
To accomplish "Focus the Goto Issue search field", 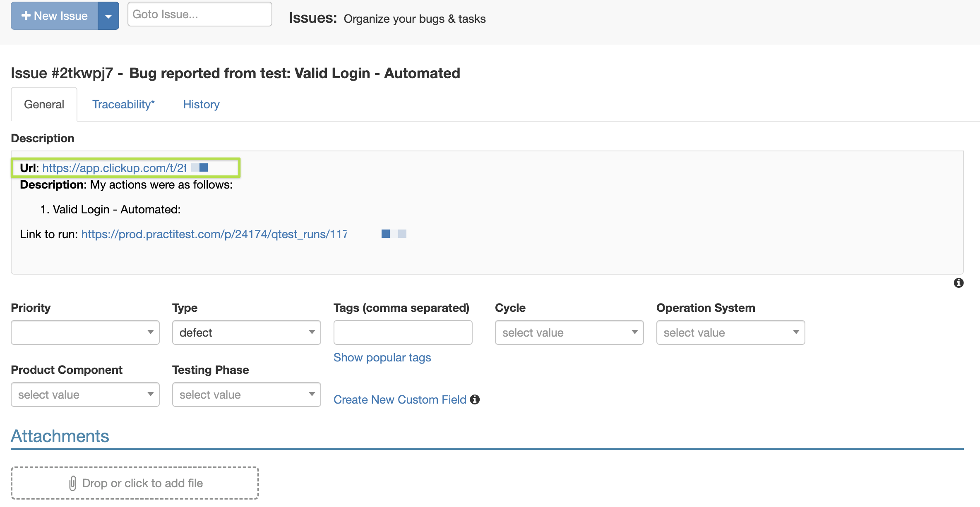I will pyautogui.click(x=199, y=14).
